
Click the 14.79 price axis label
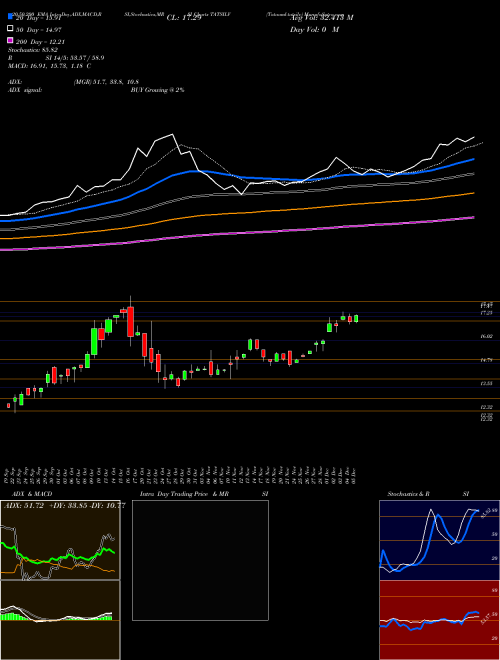[x=487, y=360]
